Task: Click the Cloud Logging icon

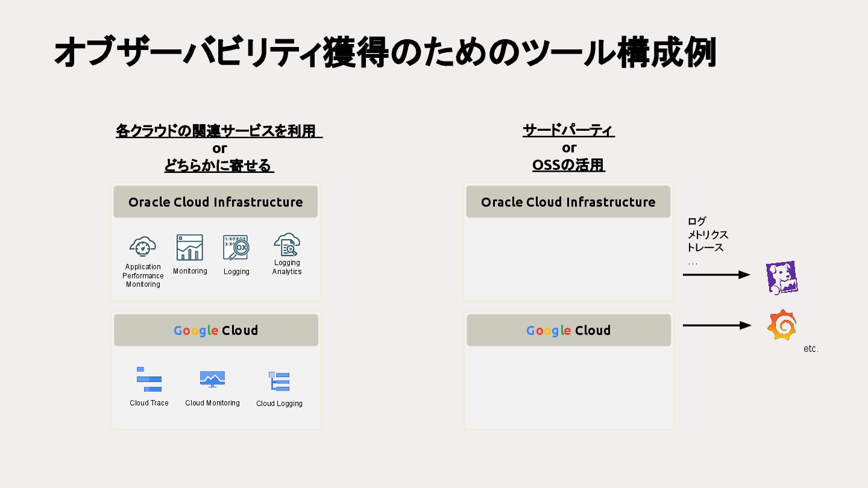Action: pyautogui.click(x=279, y=381)
